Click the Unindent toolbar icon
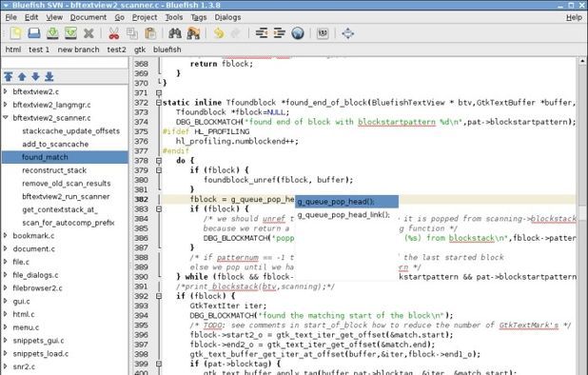 tap(262, 33)
